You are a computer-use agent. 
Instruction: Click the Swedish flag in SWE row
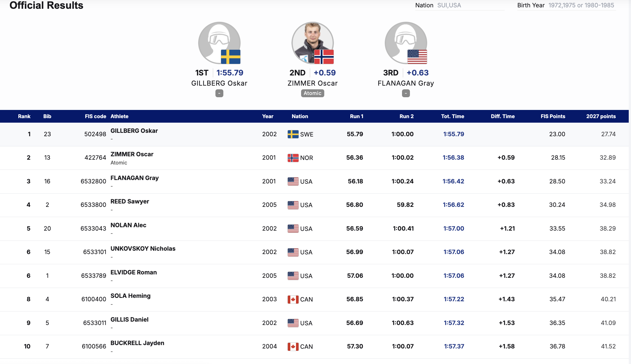pos(293,134)
